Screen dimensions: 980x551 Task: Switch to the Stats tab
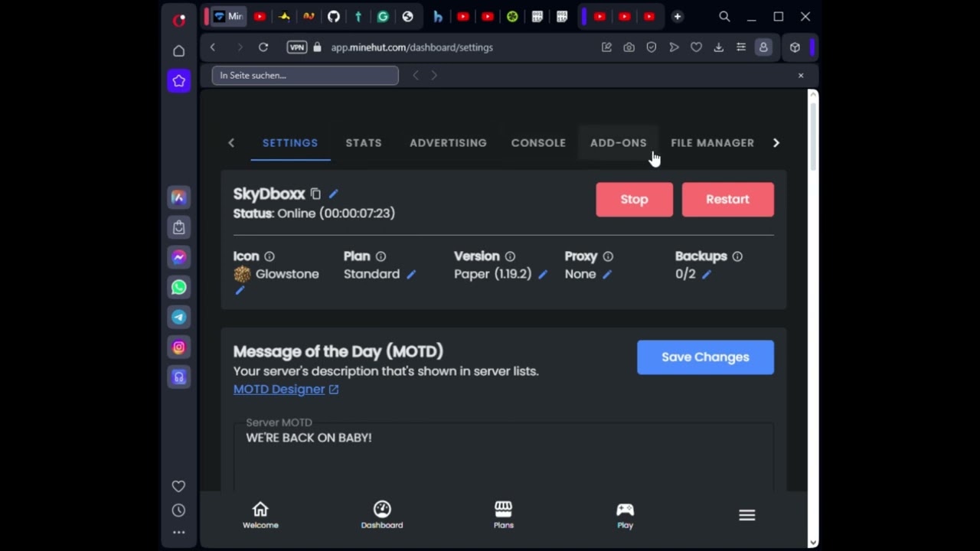(x=364, y=143)
